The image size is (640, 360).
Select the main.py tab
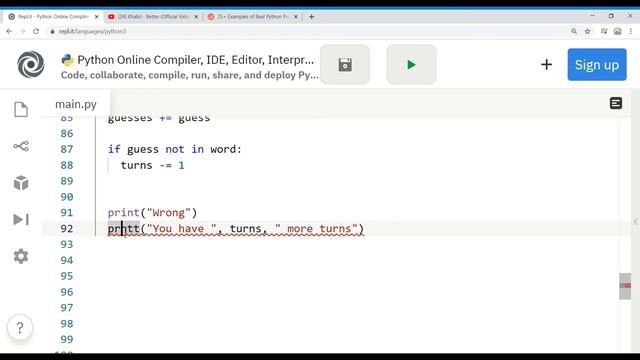pos(76,104)
